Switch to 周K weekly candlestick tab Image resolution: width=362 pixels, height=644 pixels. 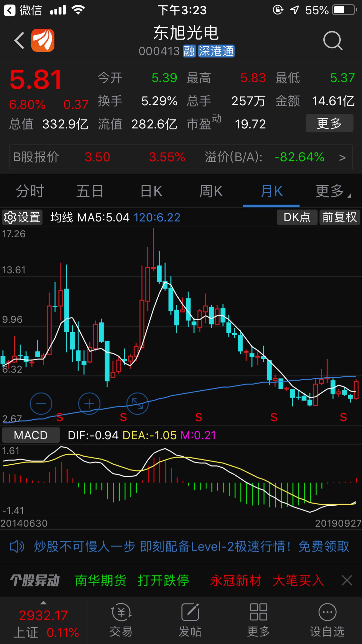tap(211, 191)
